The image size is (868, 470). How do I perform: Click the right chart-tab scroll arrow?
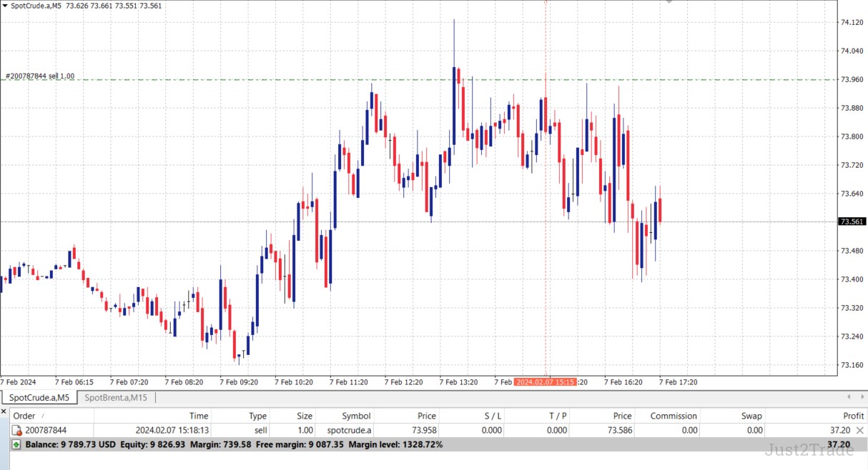861,396
